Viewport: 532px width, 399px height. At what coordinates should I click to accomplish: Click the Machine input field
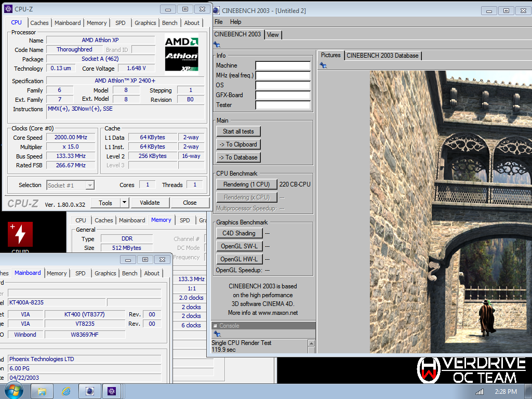click(x=283, y=65)
